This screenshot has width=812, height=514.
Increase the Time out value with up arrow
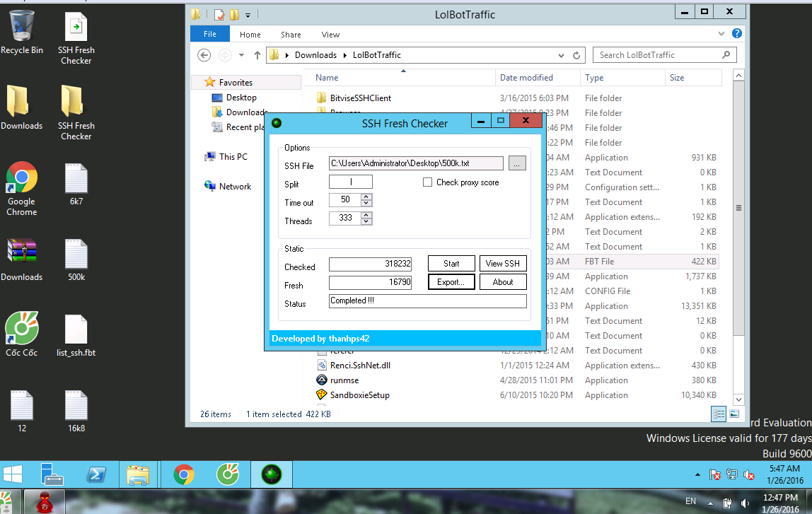366,197
